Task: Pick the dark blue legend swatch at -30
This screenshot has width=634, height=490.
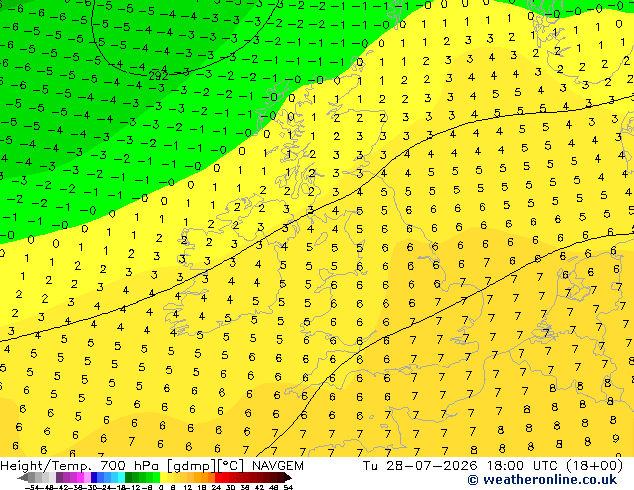Action: (x=94, y=478)
